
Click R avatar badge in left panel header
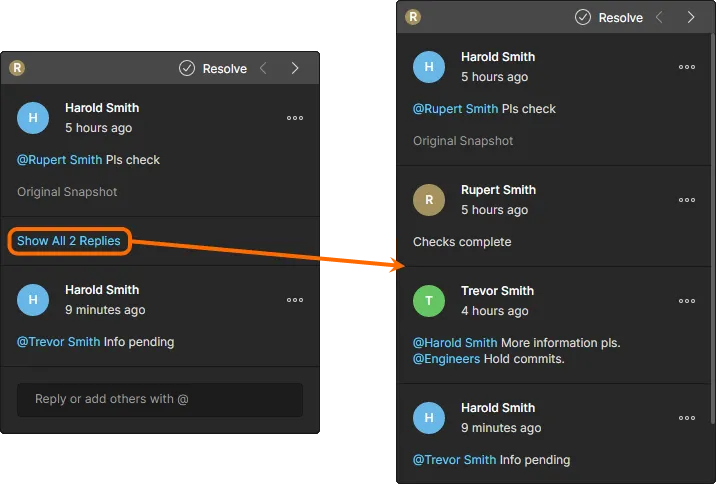(x=17, y=68)
